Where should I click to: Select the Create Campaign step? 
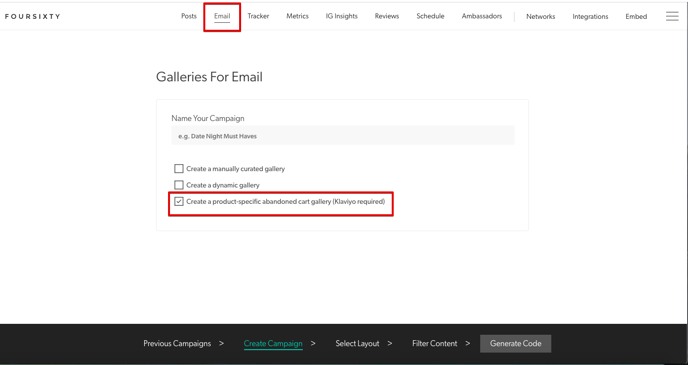click(273, 344)
